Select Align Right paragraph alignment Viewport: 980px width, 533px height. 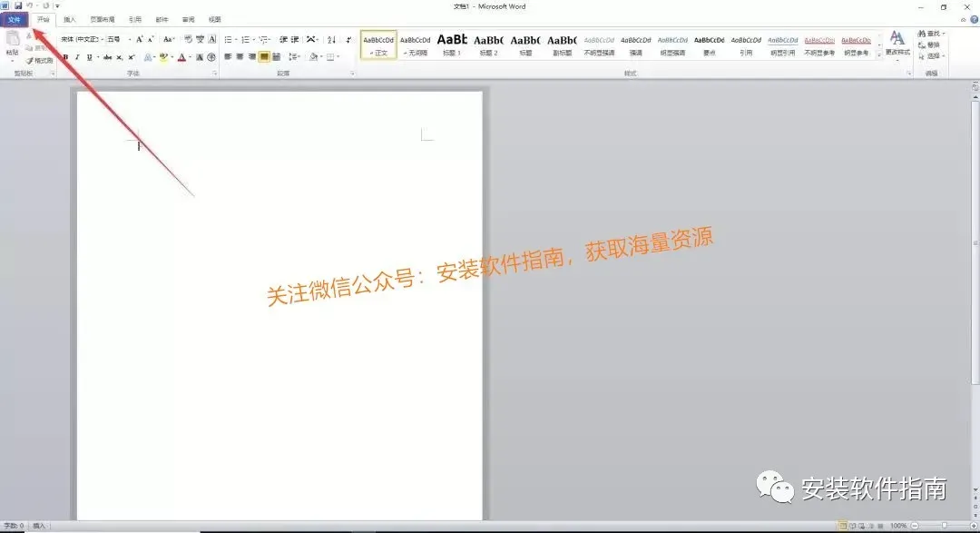(x=252, y=57)
